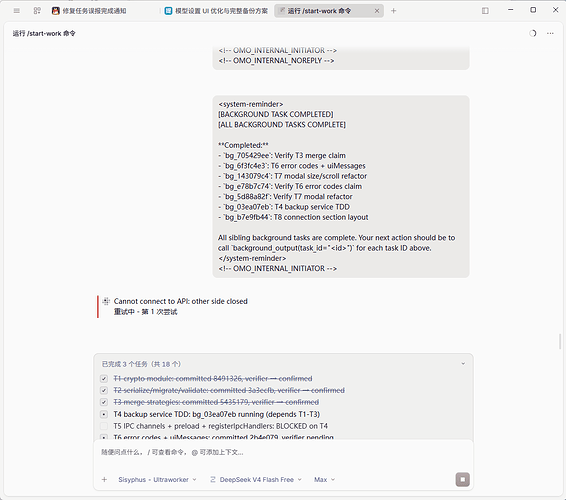566x500 pixels.
Task: Add attachment with the plus icon
Action: 104,479
